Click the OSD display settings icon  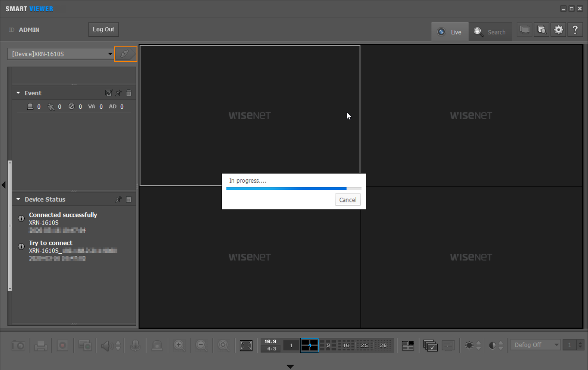coord(448,345)
